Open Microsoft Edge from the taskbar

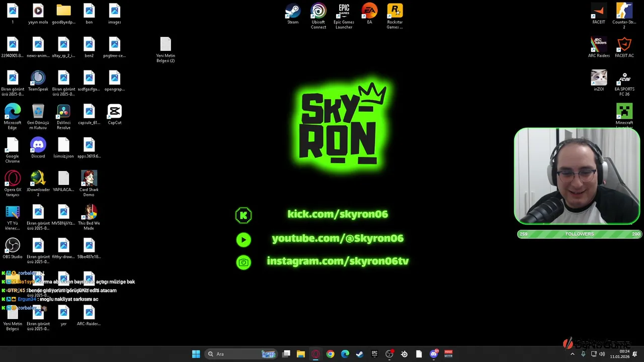[x=345, y=354]
